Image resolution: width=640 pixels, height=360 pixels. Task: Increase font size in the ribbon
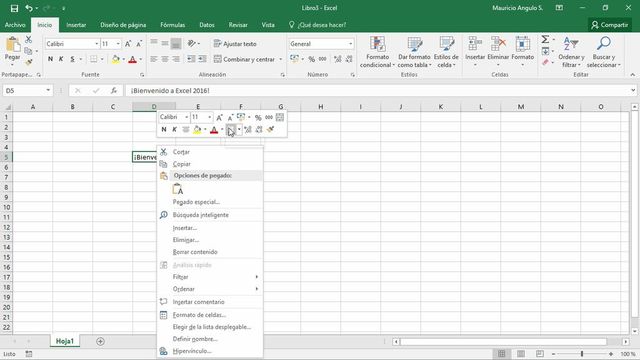point(128,44)
